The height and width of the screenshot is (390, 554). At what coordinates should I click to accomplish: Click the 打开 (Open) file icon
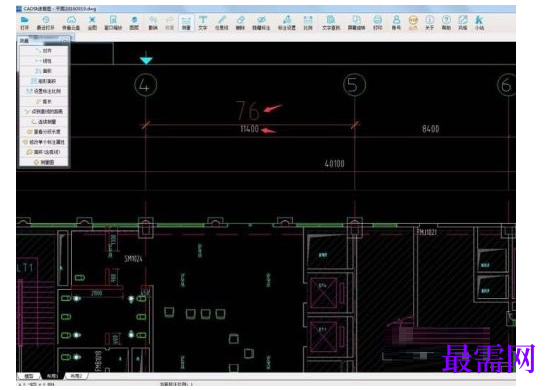click(24, 23)
